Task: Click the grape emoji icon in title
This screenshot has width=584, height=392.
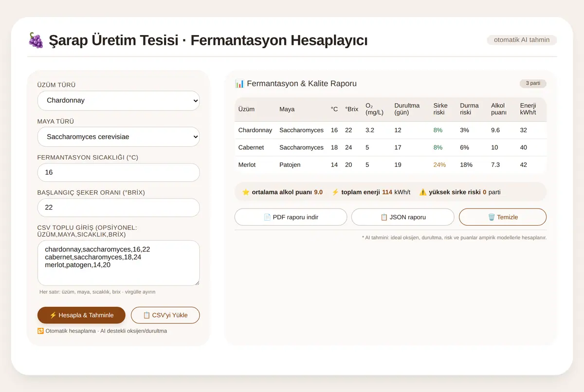Action: [36, 40]
